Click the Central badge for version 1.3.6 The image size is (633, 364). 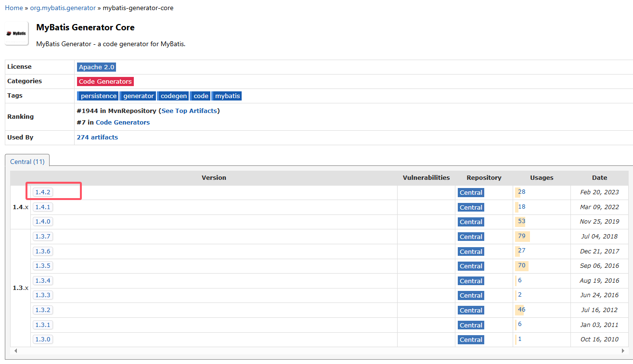coord(471,251)
